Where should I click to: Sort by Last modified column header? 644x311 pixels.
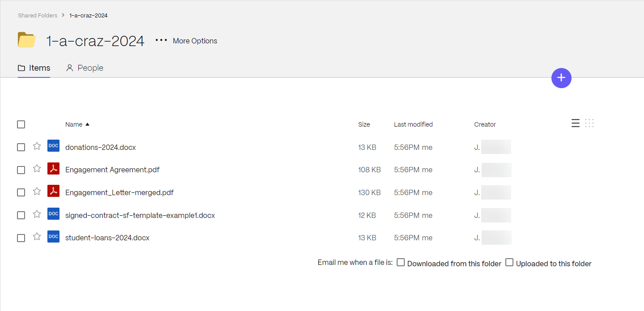pyautogui.click(x=413, y=124)
